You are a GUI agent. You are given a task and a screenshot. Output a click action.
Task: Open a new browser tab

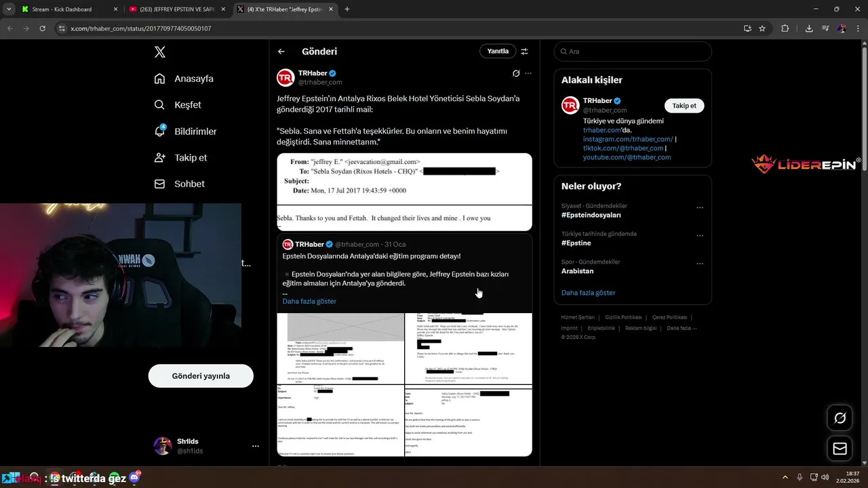pos(347,9)
